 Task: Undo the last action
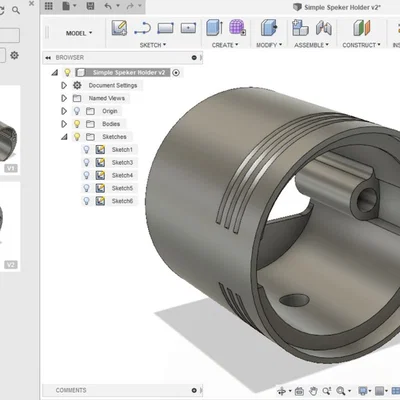coord(108,6)
